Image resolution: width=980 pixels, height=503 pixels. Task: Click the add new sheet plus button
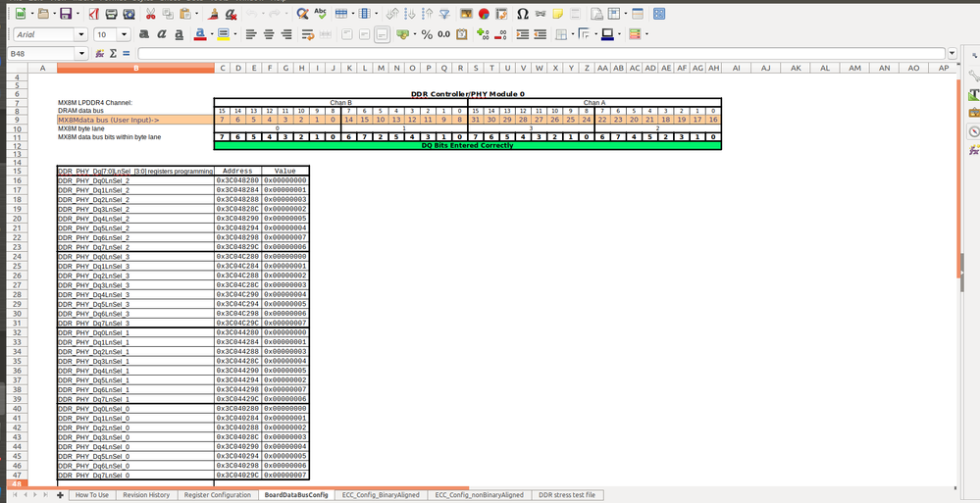[60, 495]
